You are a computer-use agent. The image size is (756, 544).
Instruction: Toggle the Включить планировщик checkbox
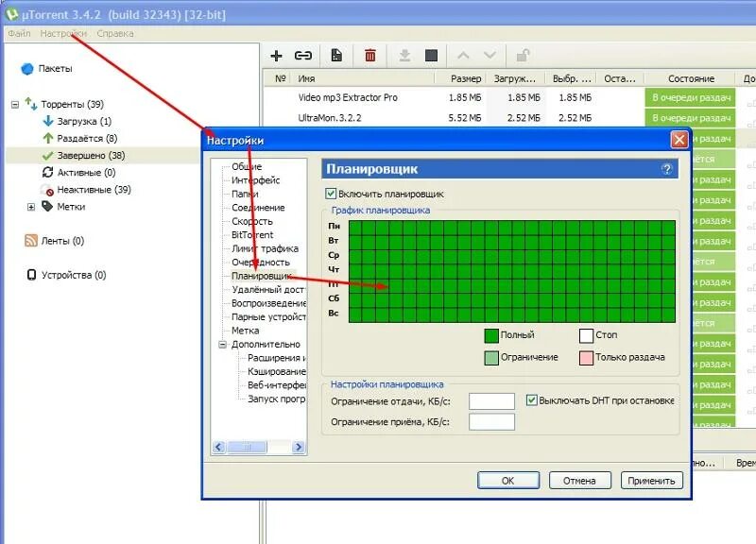click(x=330, y=194)
